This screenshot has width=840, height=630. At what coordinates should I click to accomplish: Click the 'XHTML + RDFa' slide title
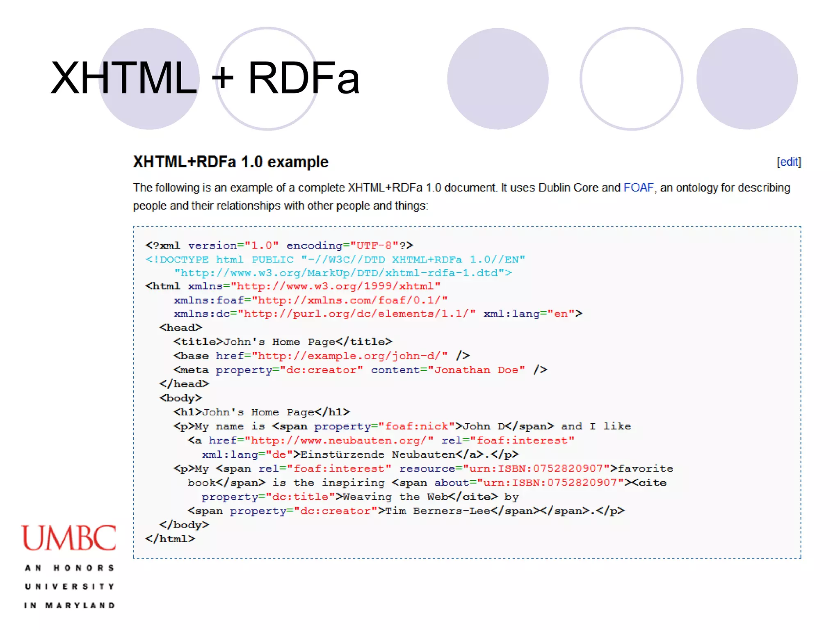pos(205,78)
